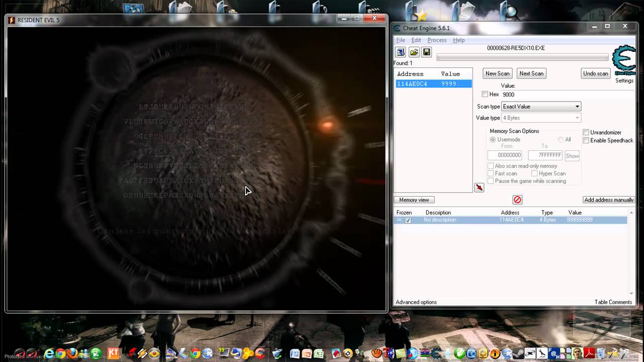The image size is (644, 362).
Task: Click the scan progress bar
Action: [x=522, y=57]
